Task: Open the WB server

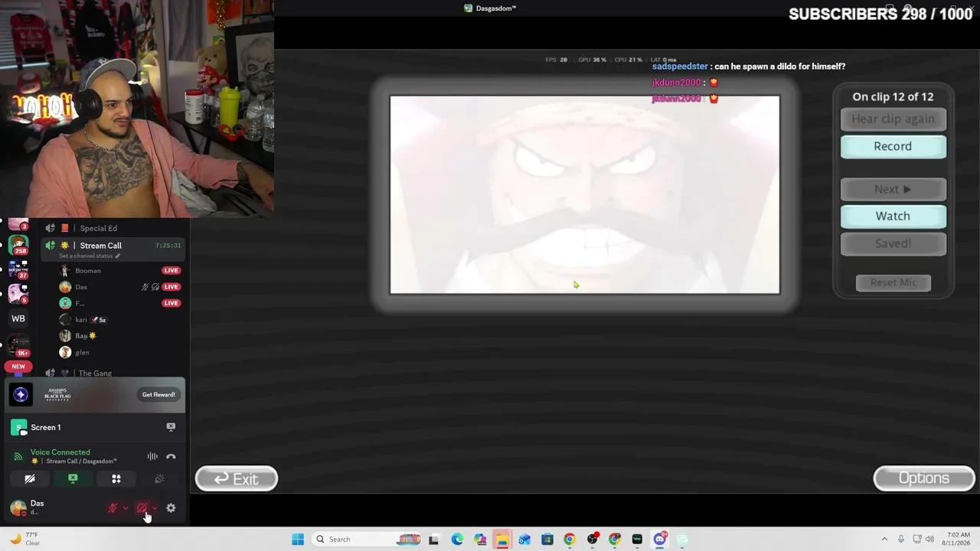Action: 18,318
